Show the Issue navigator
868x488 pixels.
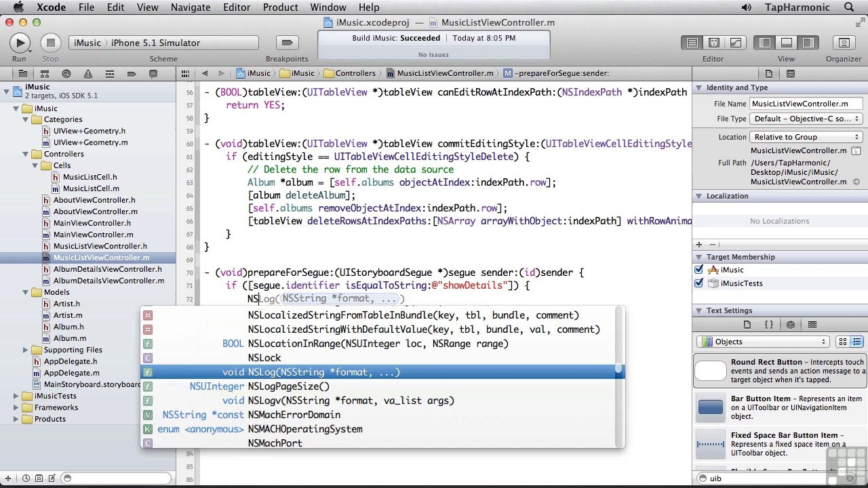pyautogui.click(x=87, y=73)
